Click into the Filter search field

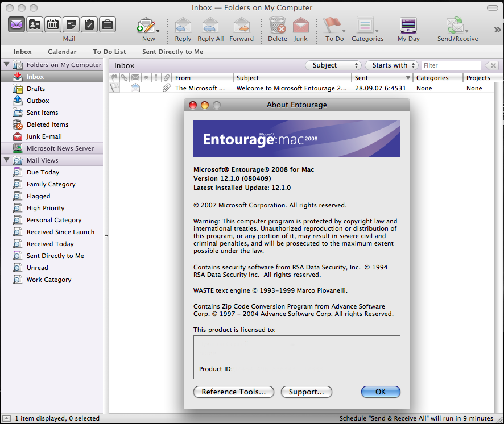coord(451,65)
